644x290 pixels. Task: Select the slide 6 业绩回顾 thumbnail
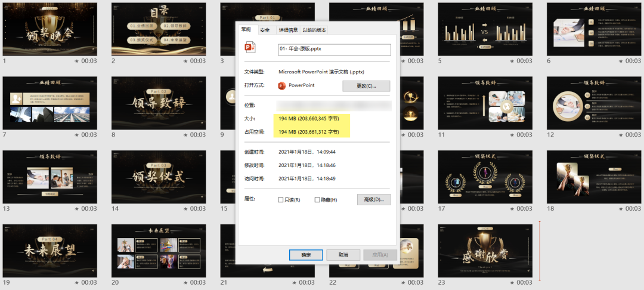point(594,29)
